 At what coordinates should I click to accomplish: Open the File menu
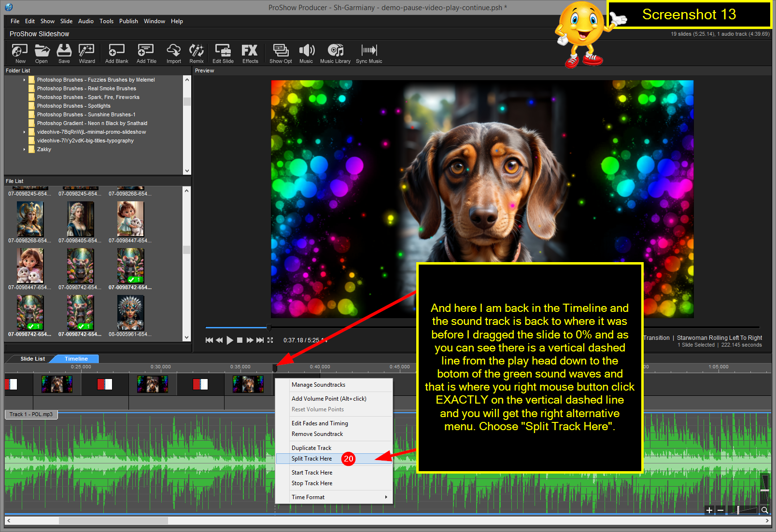[x=15, y=21]
